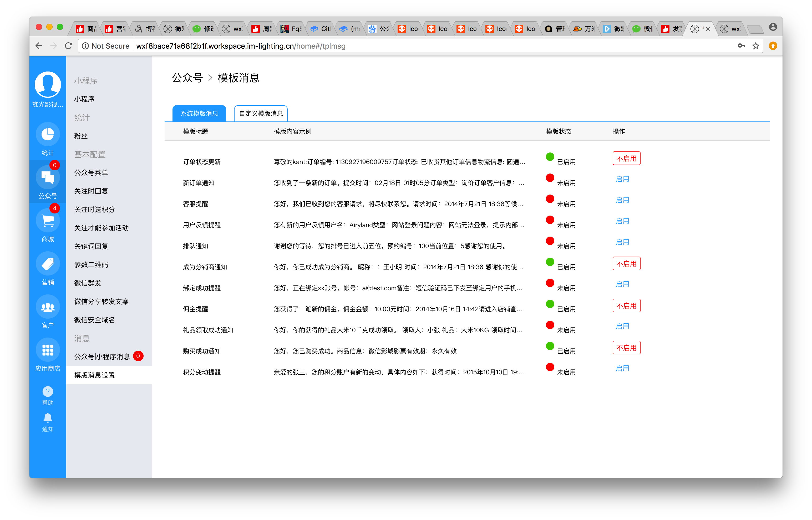Open 公众号菜单 submenu item
Screen dimensions: 812x520
pyautogui.click(x=109, y=172)
